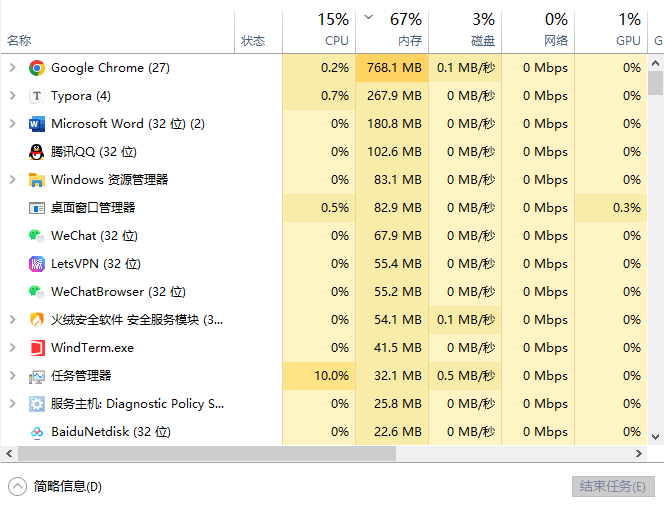Click the 0.3% GPU cell

[611, 207]
